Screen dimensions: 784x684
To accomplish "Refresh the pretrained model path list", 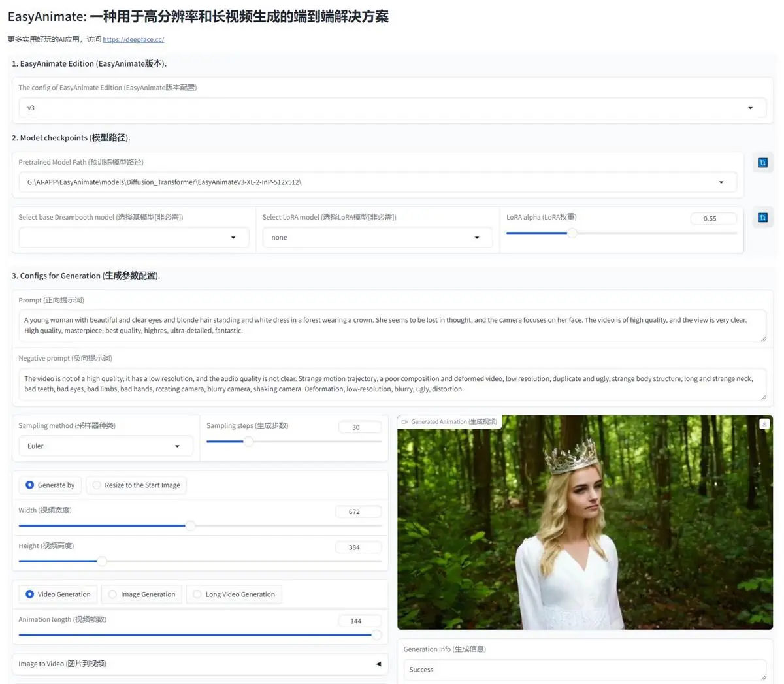I will click(x=762, y=163).
